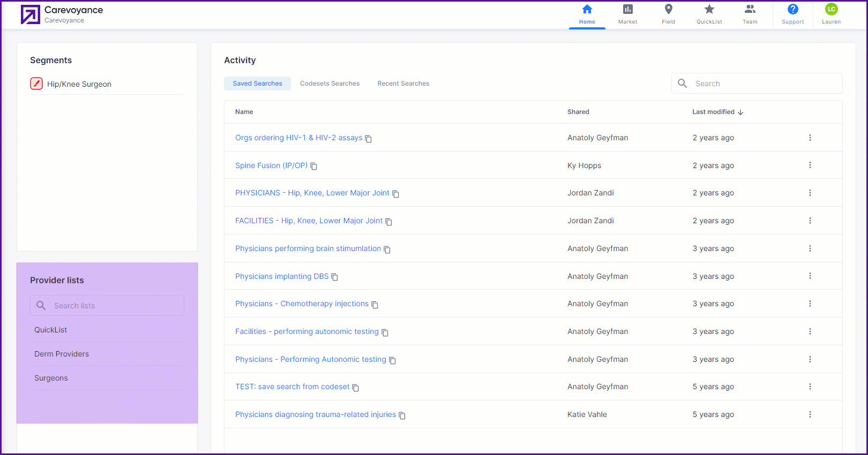Click the magnifier icon in Activity search
This screenshot has width=868, height=455.
click(x=683, y=84)
